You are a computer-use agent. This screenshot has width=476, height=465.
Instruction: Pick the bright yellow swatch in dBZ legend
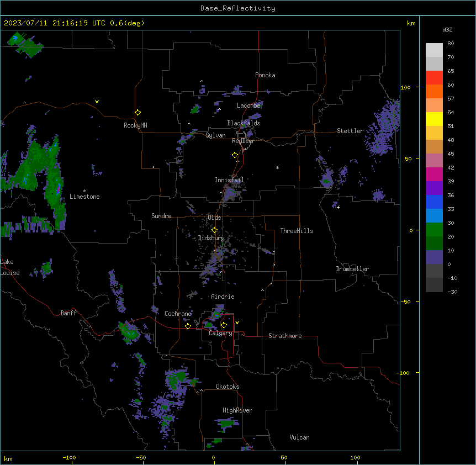pos(434,119)
